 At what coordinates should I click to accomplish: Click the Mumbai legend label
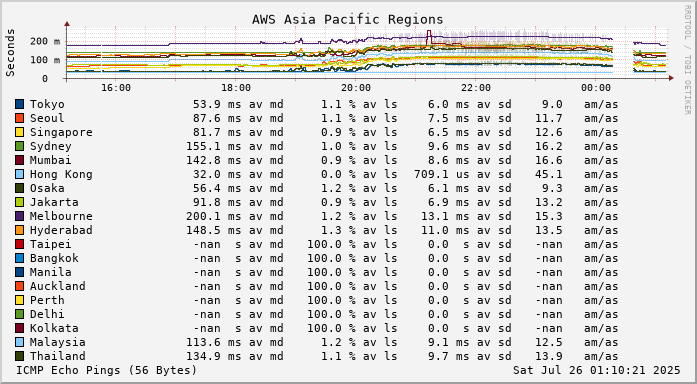point(51,160)
